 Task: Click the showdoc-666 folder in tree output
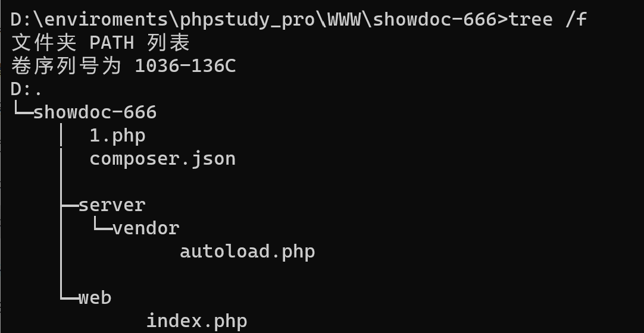[95, 112]
